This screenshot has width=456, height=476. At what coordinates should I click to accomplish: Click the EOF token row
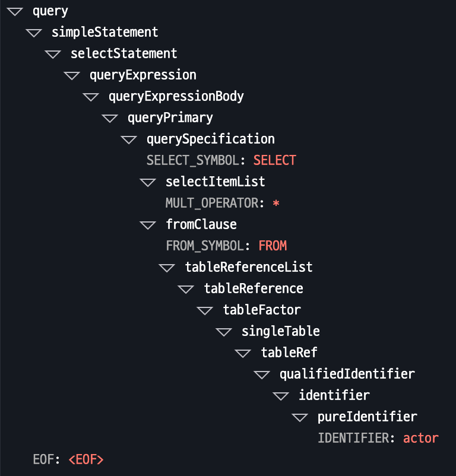(68, 459)
